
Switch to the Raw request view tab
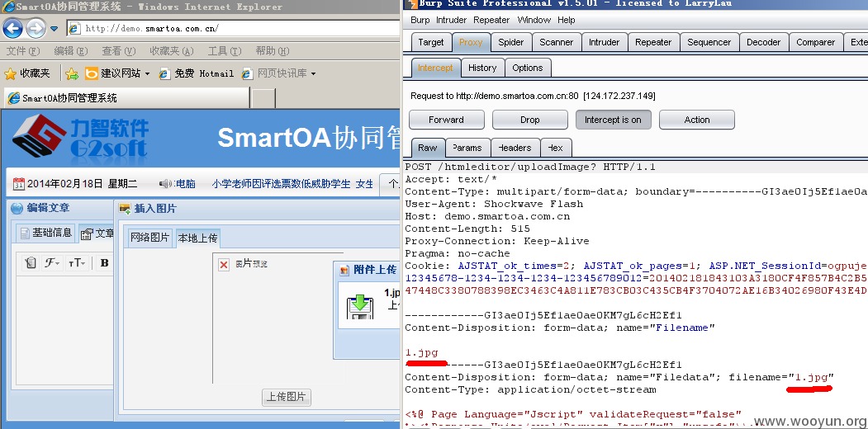[x=427, y=148]
